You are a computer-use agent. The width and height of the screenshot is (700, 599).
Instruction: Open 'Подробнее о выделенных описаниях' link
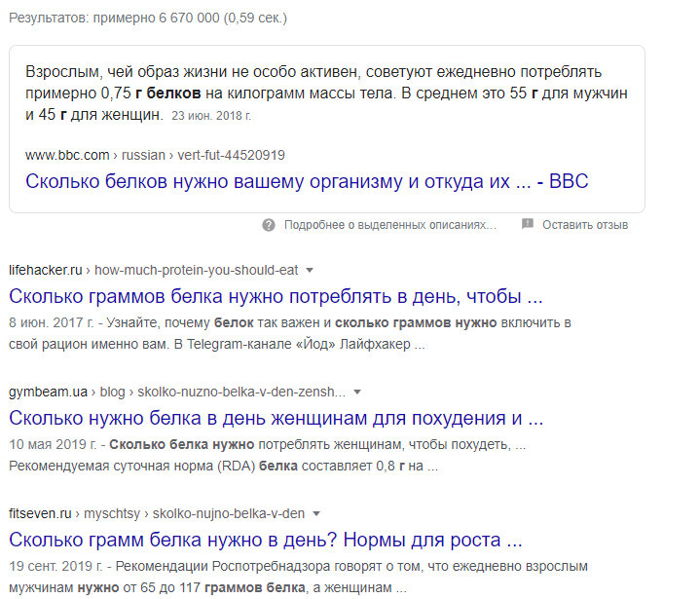(x=390, y=225)
